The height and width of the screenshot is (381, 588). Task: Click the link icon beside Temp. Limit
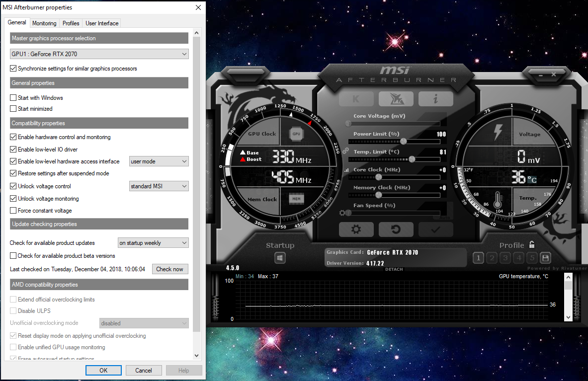pos(345,151)
